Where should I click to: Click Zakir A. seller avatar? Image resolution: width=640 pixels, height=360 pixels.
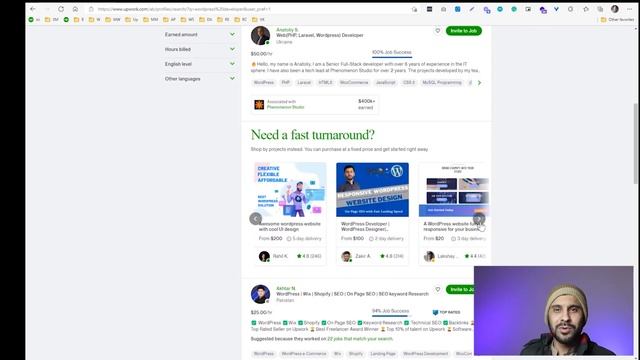coord(347,256)
